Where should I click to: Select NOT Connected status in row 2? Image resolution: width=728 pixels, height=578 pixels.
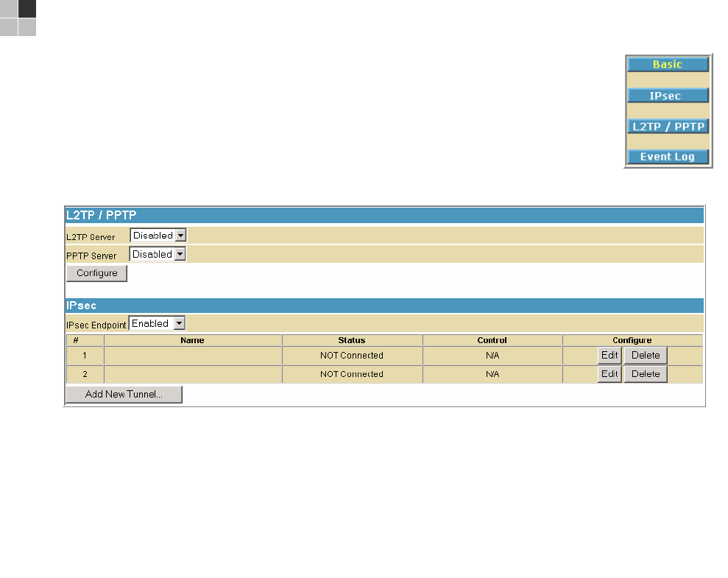[351, 374]
